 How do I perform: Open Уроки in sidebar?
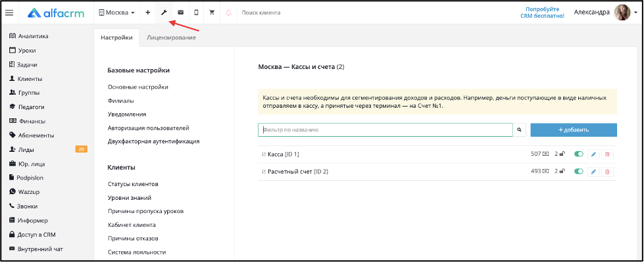pyautogui.click(x=22, y=51)
